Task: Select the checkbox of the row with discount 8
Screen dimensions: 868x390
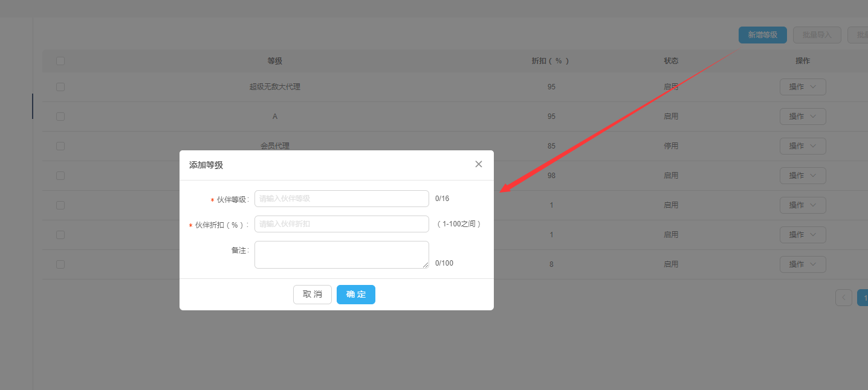Action: coord(60,264)
